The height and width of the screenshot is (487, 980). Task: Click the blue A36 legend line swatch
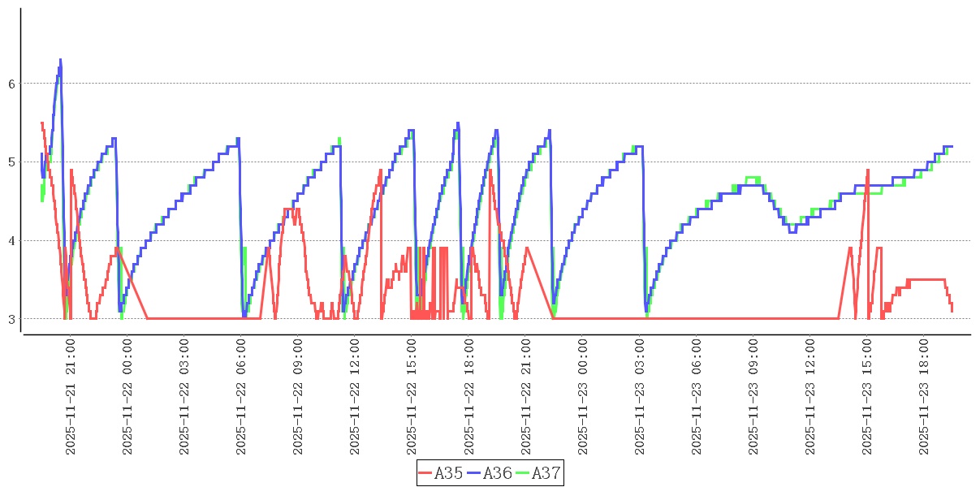click(475, 473)
